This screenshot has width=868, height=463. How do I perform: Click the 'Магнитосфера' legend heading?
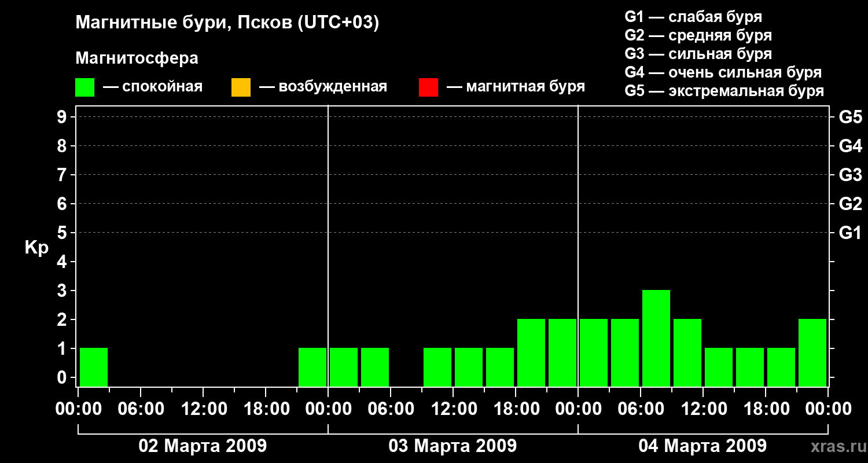click(137, 58)
